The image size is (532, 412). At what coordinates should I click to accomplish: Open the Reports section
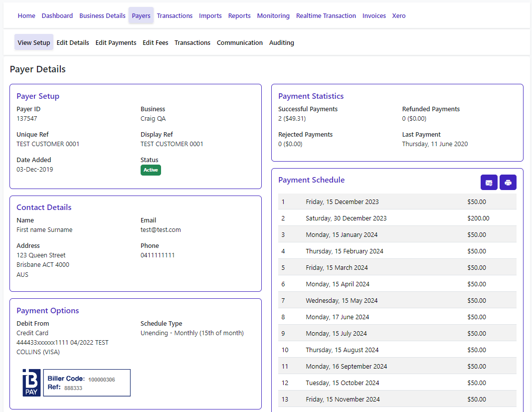point(239,16)
